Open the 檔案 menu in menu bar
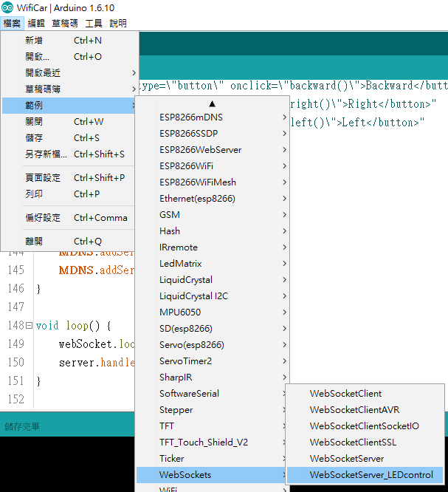 click(12, 24)
